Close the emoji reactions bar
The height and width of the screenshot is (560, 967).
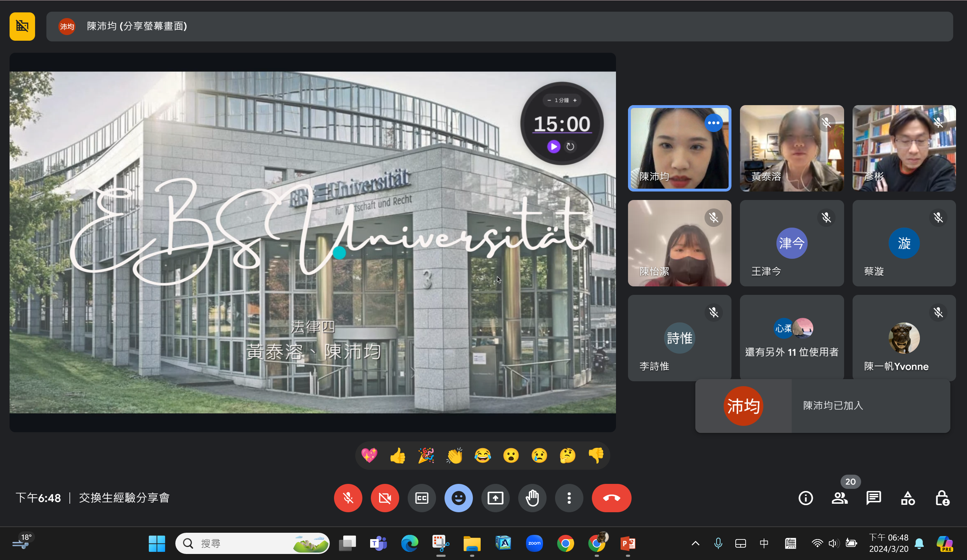458,498
